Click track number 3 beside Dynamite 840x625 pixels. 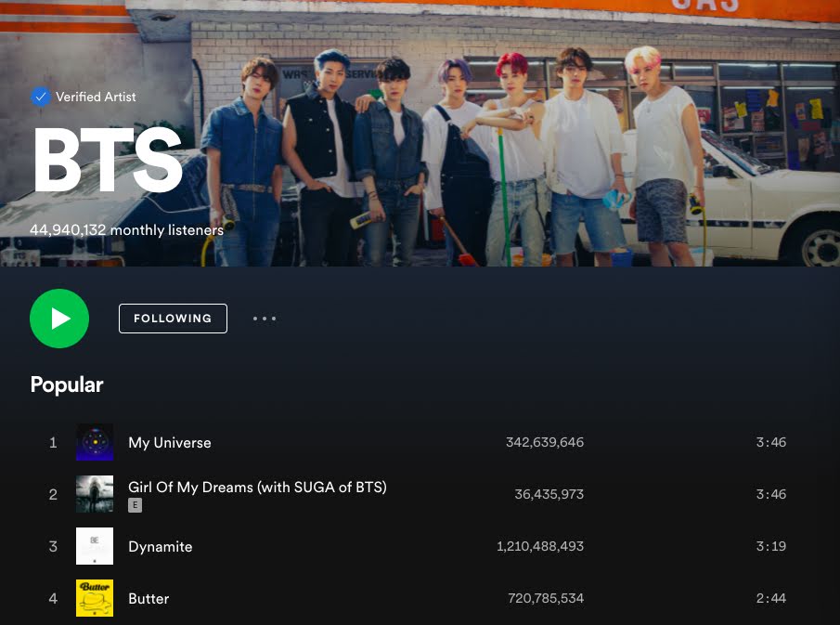click(x=53, y=546)
